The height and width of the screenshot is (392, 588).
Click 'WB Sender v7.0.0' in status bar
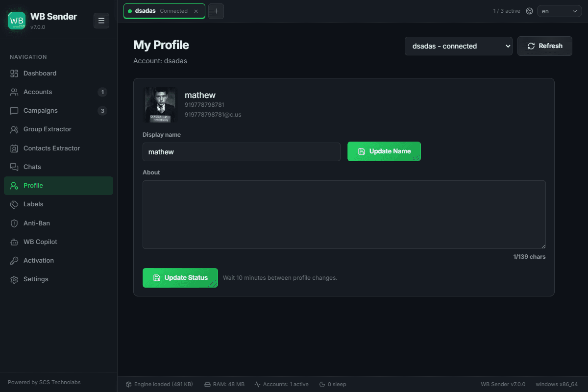click(503, 385)
